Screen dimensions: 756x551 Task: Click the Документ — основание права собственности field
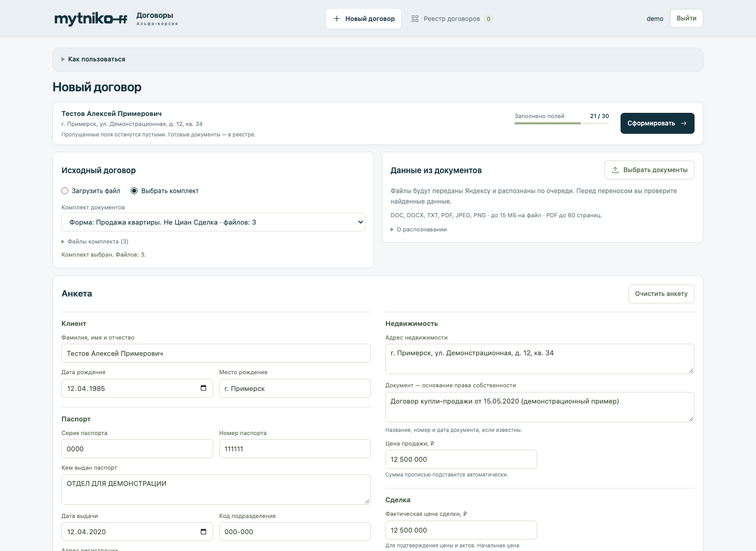(540, 407)
